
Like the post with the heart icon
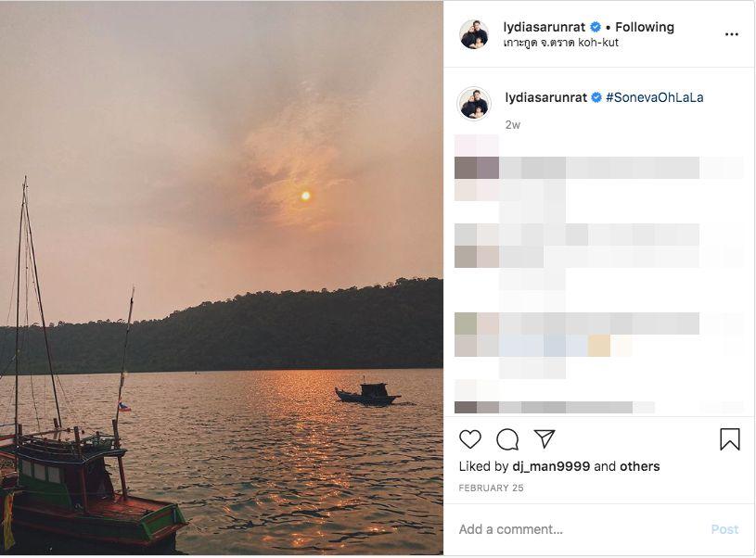pos(470,439)
